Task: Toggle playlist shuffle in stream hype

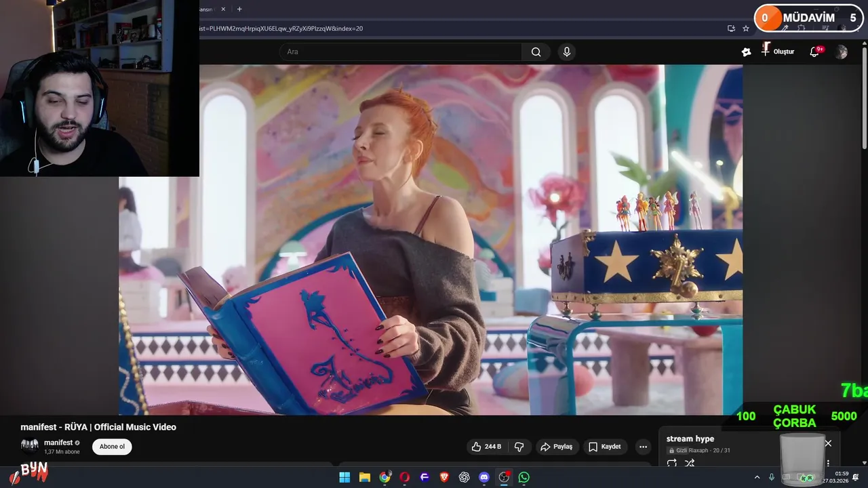Action: pyautogui.click(x=690, y=464)
